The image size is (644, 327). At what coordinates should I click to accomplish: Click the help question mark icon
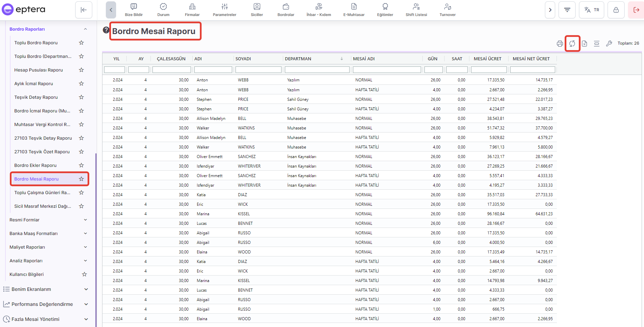point(106,30)
